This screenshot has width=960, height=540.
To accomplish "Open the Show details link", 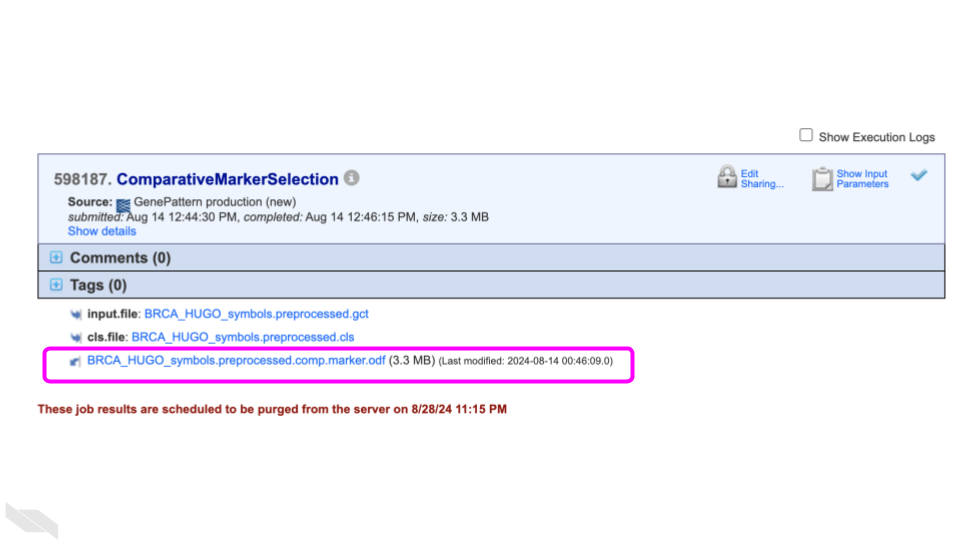I will [102, 231].
